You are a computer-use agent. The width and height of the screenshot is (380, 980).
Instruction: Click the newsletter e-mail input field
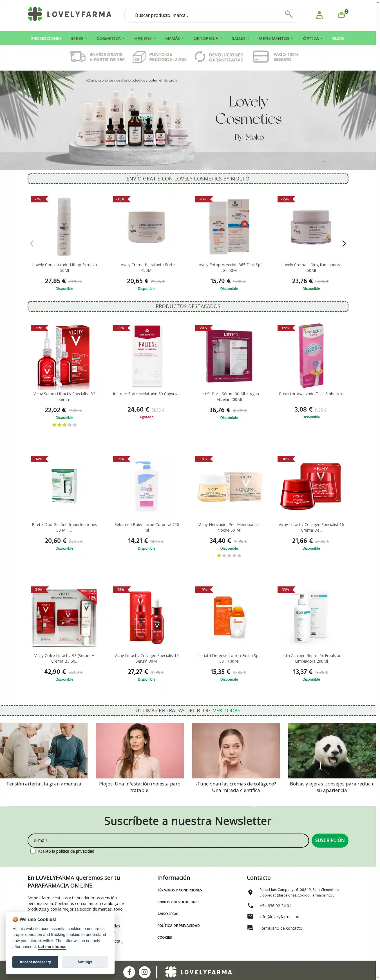pos(168,840)
